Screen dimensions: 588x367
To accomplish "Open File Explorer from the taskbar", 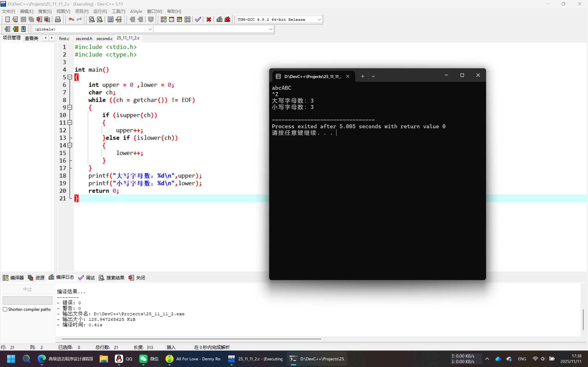I will tap(104, 359).
